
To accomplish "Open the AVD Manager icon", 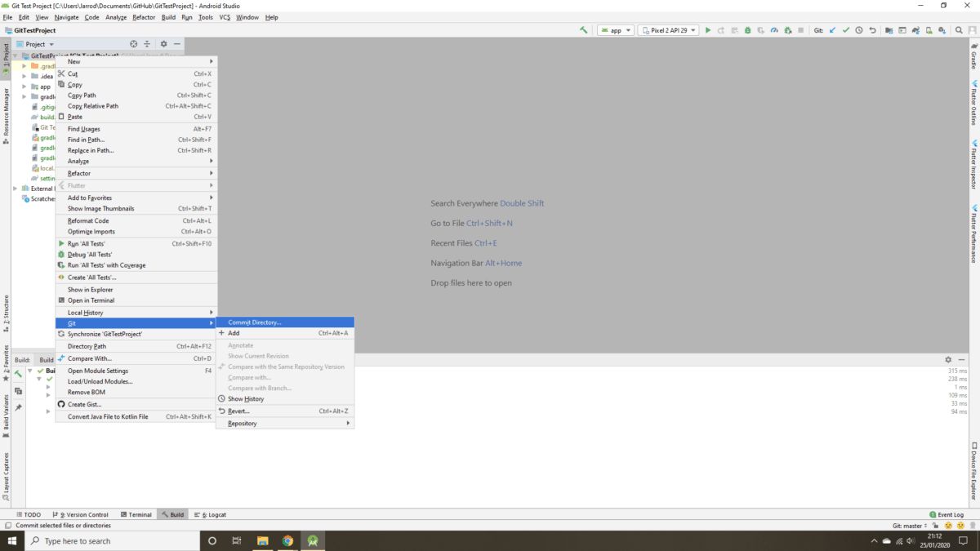I will pyautogui.click(x=902, y=29).
